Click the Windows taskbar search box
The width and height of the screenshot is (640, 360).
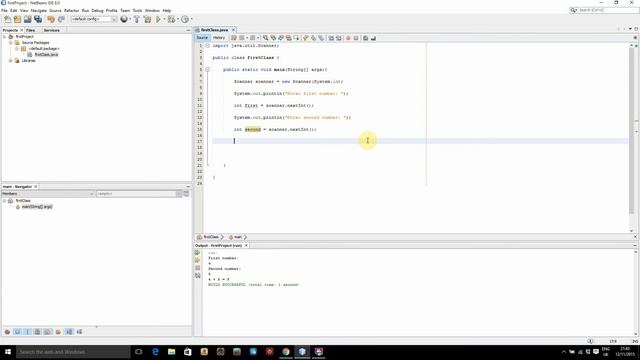click(x=73, y=352)
